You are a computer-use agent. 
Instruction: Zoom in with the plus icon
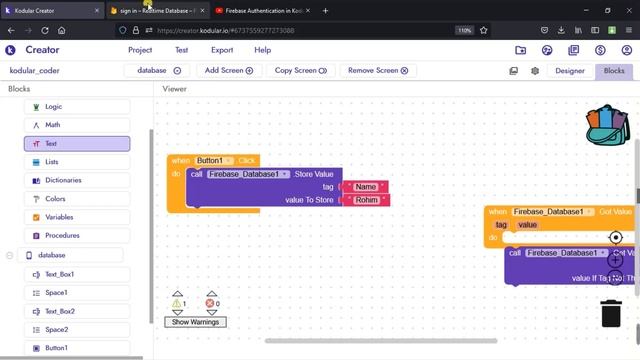[x=616, y=260]
